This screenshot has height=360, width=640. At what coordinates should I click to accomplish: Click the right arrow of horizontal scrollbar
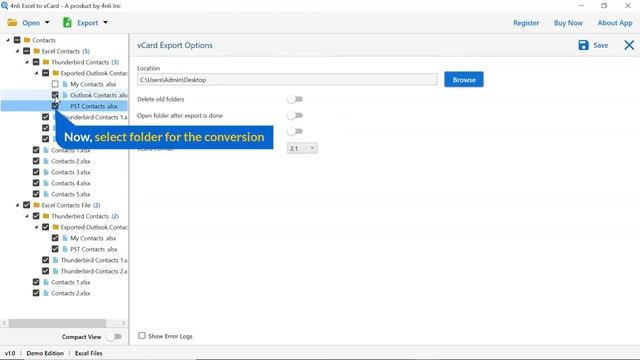124,323
